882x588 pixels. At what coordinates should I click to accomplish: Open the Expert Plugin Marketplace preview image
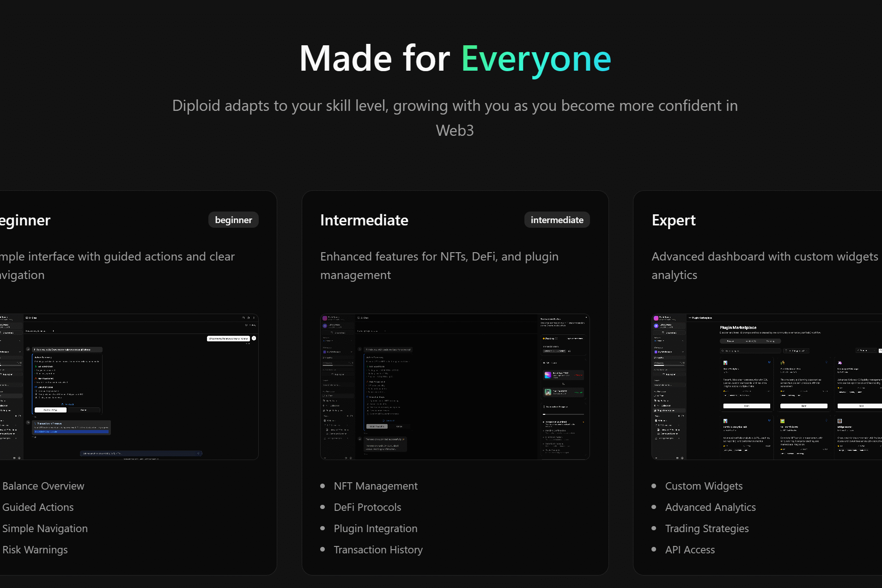point(766,387)
